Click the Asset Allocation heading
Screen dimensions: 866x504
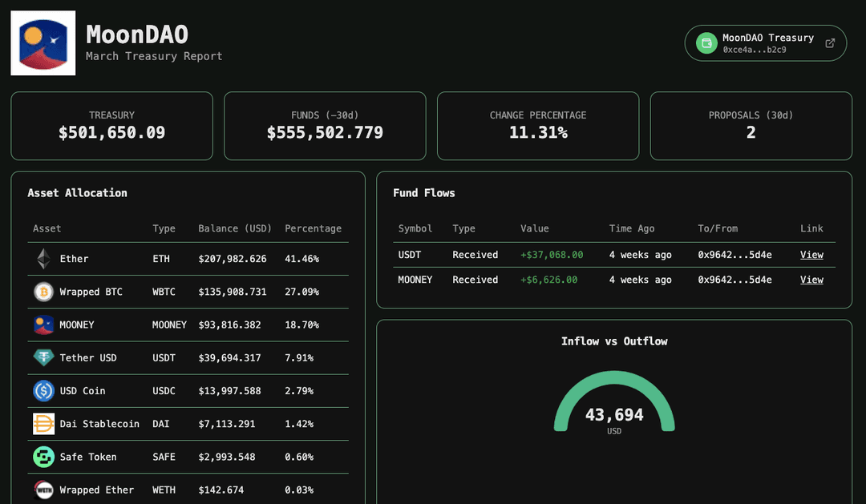point(77,192)
